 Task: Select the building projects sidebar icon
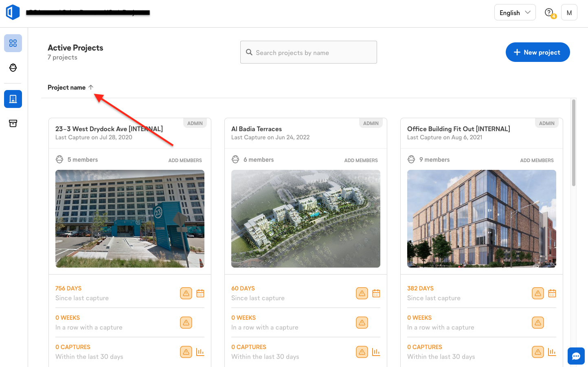13,99
